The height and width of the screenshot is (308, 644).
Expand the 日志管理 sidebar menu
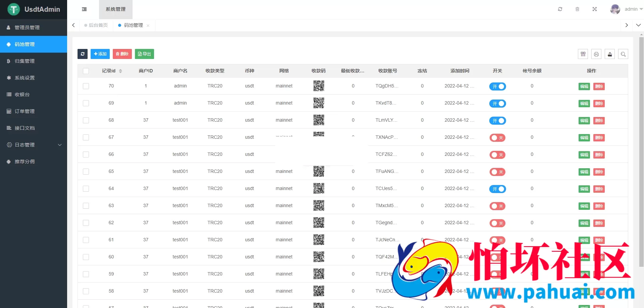[34, 145]
